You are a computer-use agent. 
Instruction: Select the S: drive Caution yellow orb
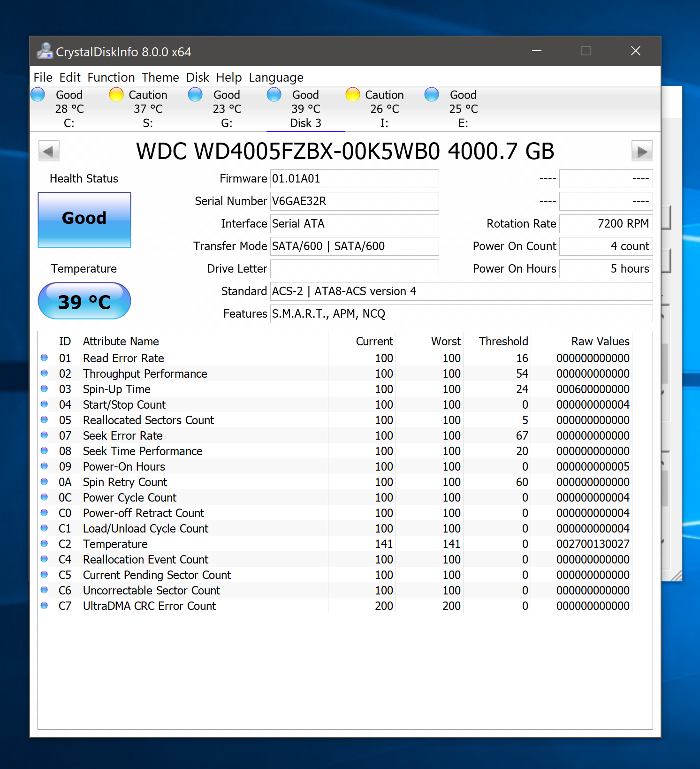[116, 94]
